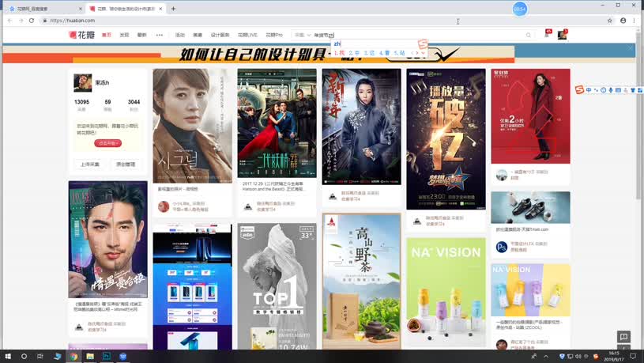The width and height of the screenshot is (644, 363).
Task: Open the 花瓣Pro link
Action: point(274,35)
